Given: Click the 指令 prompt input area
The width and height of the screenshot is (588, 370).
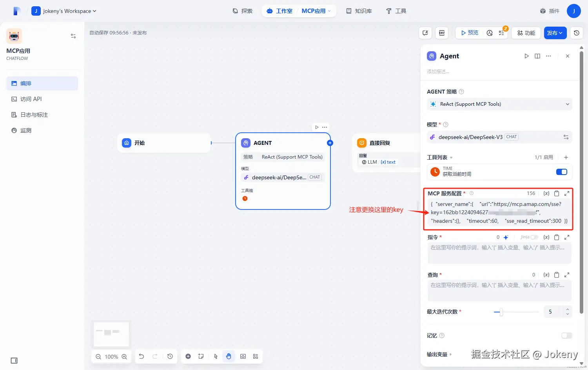Looking at the screenshot, I should [x=499, y=253].
